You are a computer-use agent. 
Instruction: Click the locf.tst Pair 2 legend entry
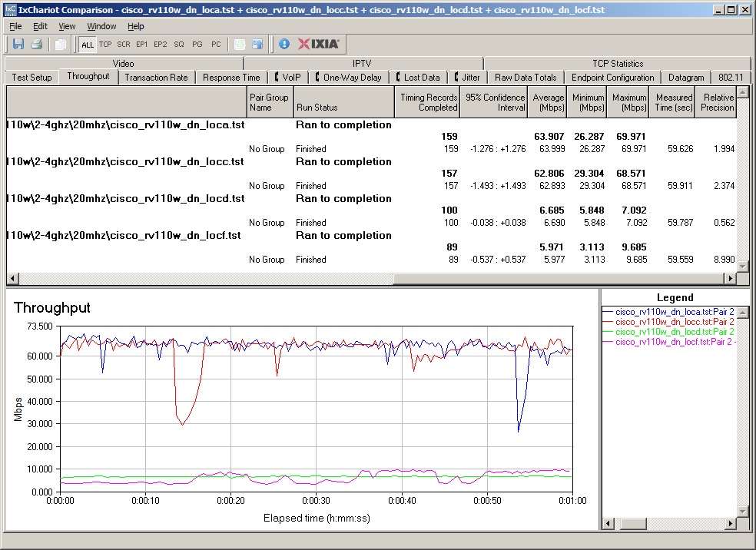point(670,342)
